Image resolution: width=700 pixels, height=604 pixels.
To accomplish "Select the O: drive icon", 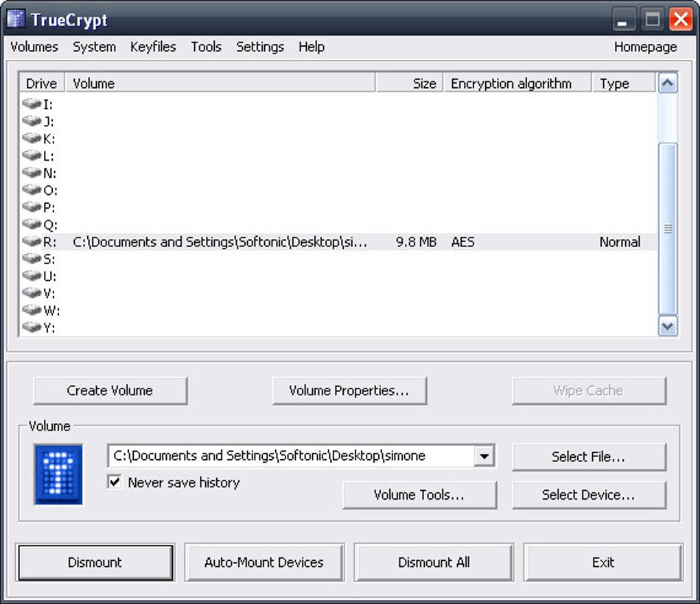I will tap(32, 189).
